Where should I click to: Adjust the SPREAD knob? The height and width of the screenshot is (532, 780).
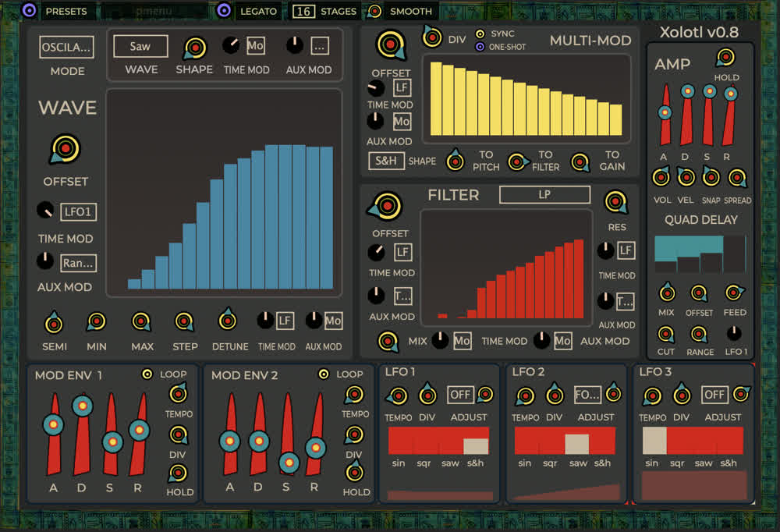(x=737, y=178)
